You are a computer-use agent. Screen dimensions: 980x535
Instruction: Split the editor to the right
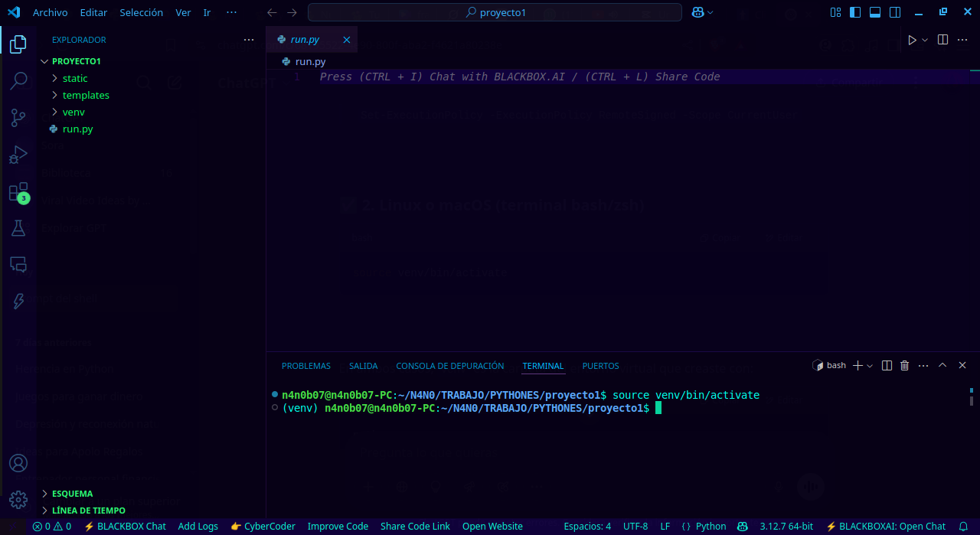coord(942,40)
